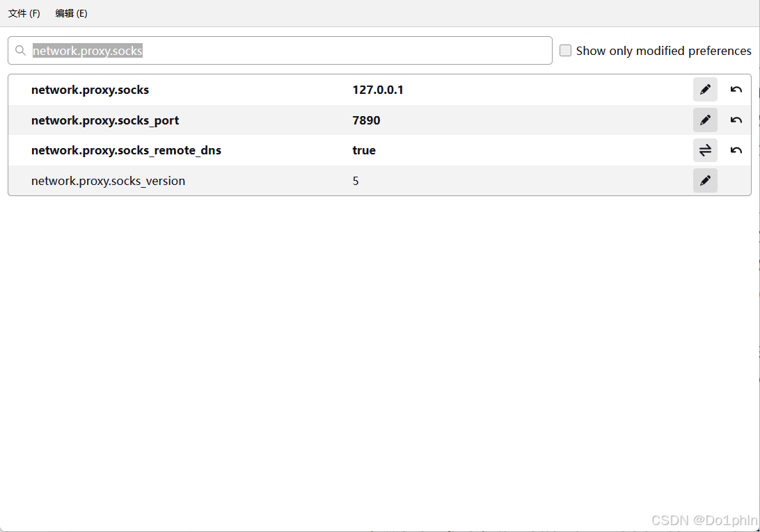Toggle network.proxy.socks_remote_dns using the arrows button

pyautogui.click(x=705, y=150)
